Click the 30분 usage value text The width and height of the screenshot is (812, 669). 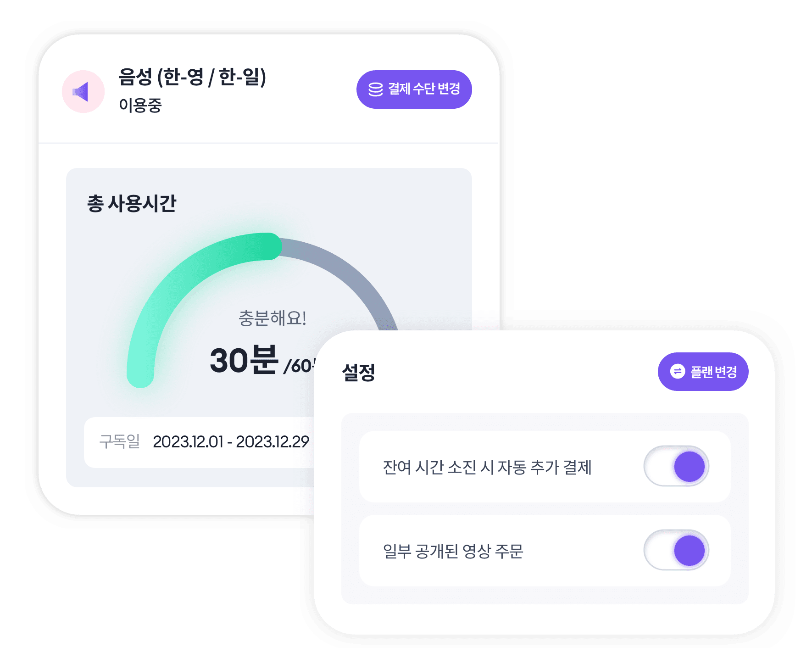[244, 360]
